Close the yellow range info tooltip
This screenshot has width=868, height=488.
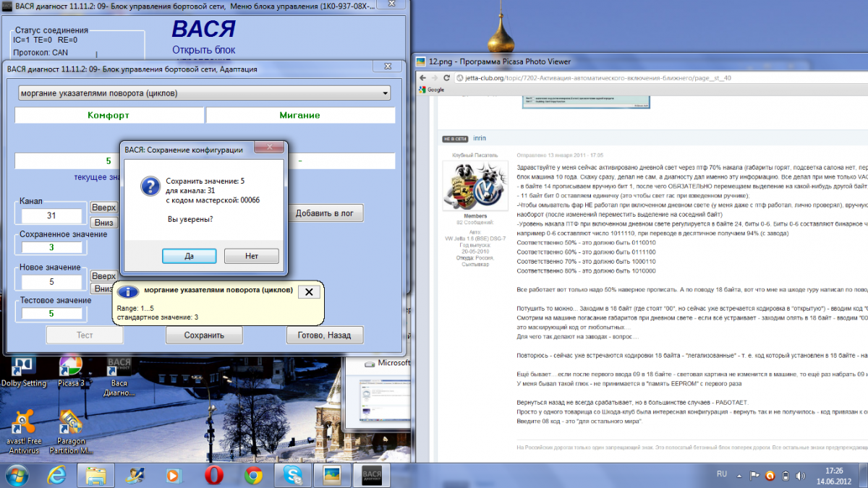point(309,291)
